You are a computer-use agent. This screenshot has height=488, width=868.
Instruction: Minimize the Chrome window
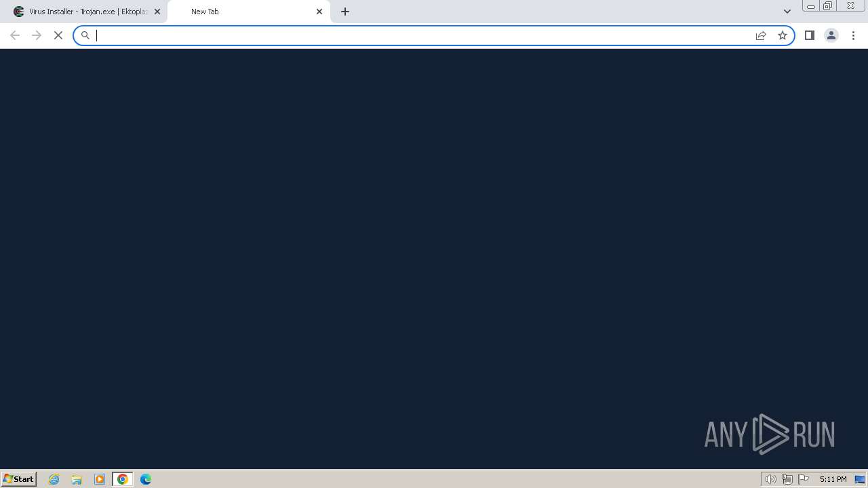point(811,6)
